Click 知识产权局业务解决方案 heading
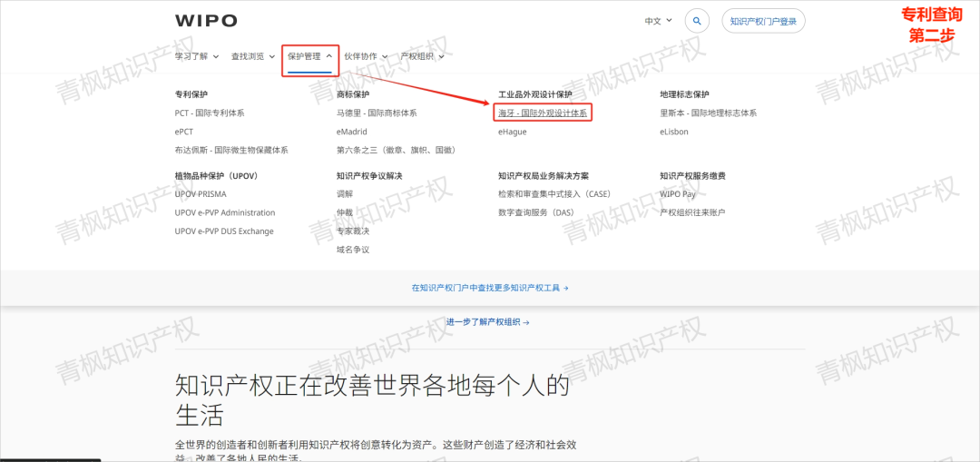Viewport: 980px width, 462px height. coord(544,176)
